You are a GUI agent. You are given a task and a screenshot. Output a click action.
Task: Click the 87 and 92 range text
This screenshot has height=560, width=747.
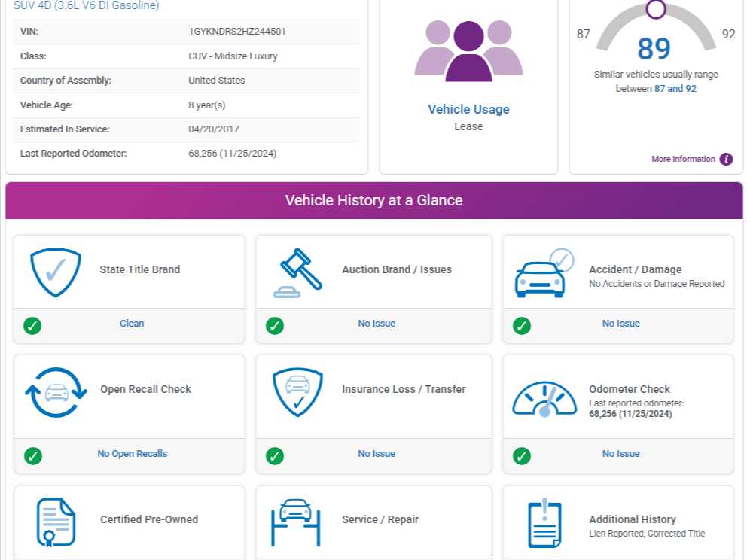(675, 89)
